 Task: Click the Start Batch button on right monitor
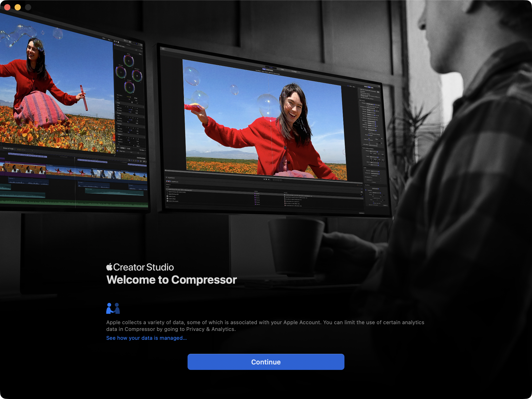tap(361, 213)
